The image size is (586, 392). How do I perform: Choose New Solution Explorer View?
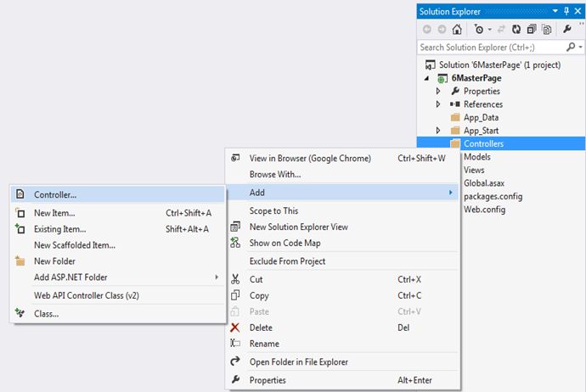343,227
